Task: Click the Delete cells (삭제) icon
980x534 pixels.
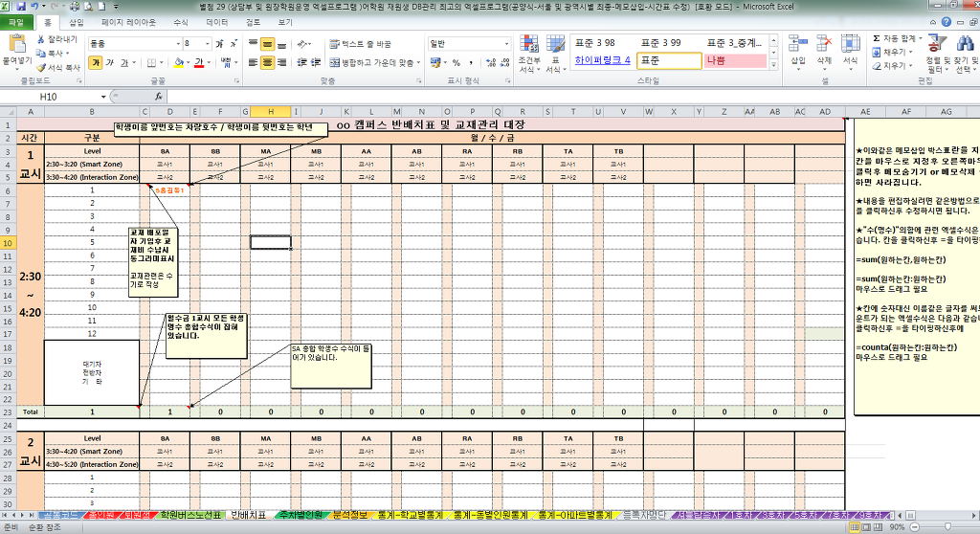Action: click(823, 54)
